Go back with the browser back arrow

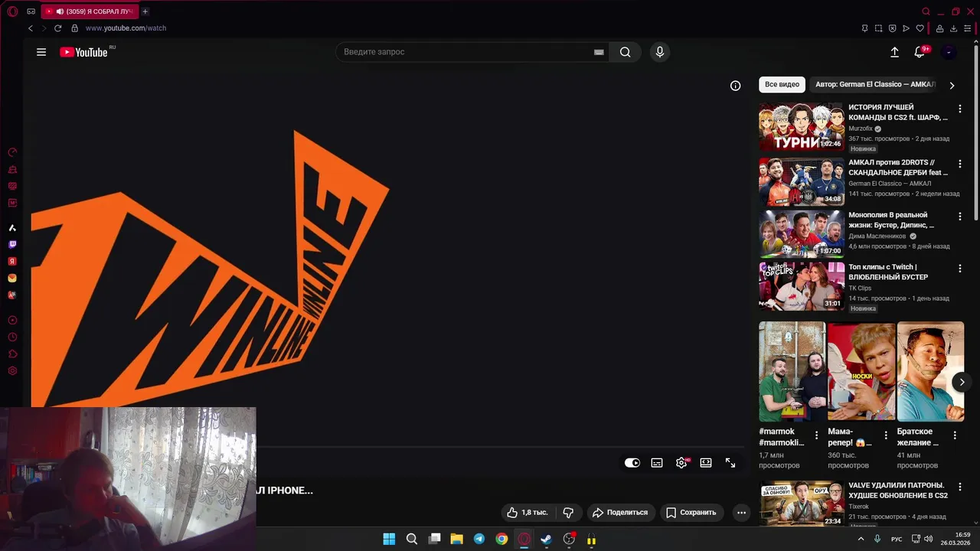click(x=30, y=28)
